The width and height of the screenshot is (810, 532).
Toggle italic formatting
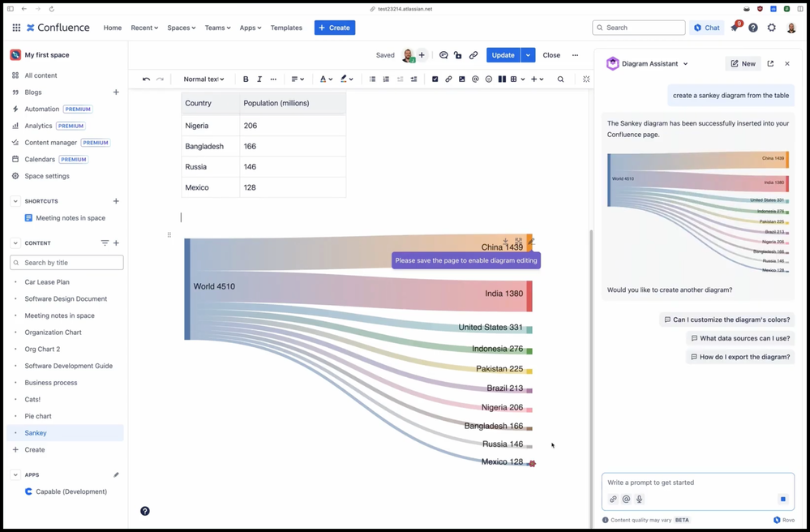coord(259,79)
